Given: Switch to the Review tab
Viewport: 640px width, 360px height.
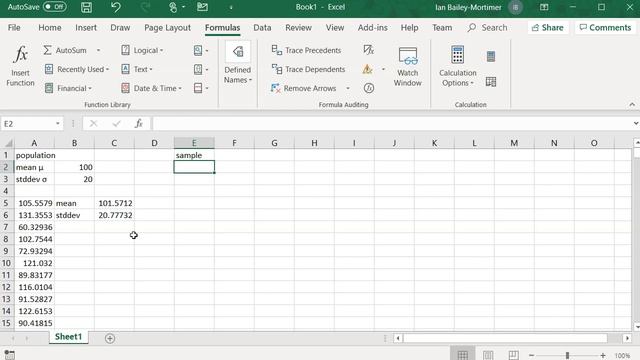Looking at the screenshot, I should pyautogui.click(x=298, y=28).
